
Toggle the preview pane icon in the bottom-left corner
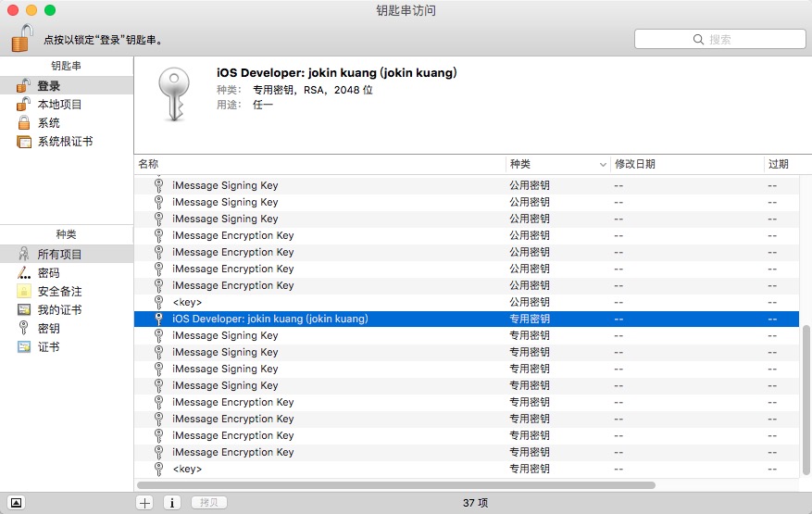16,503
